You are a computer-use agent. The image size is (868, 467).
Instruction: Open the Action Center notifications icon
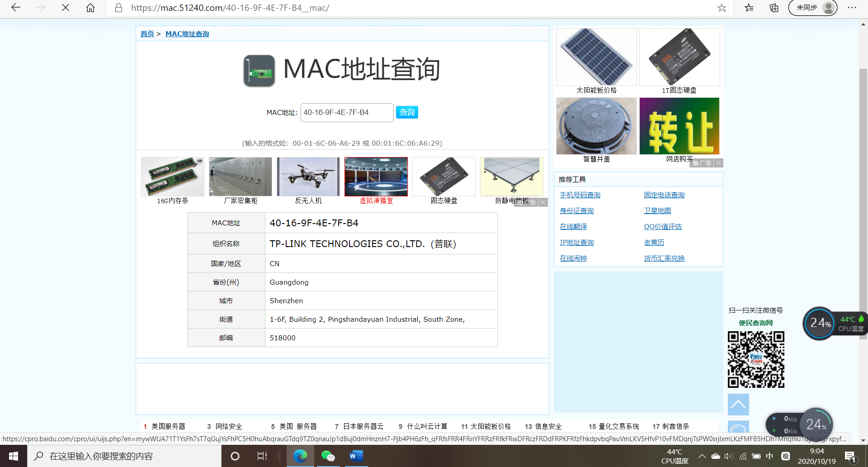(x=850, y=456)
